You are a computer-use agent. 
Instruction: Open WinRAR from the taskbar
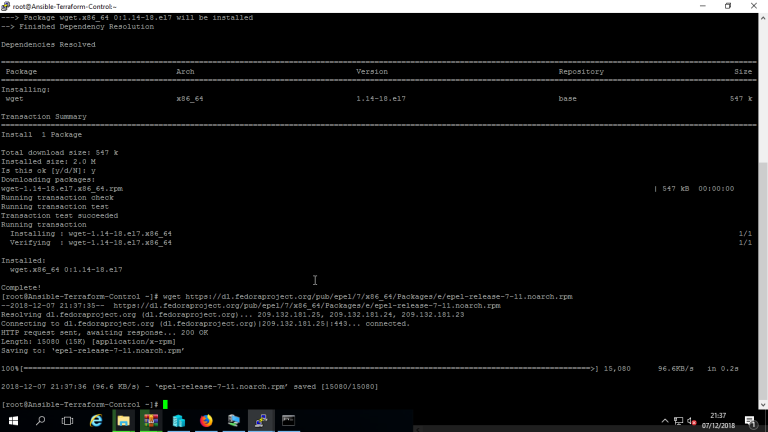(151, 421)
